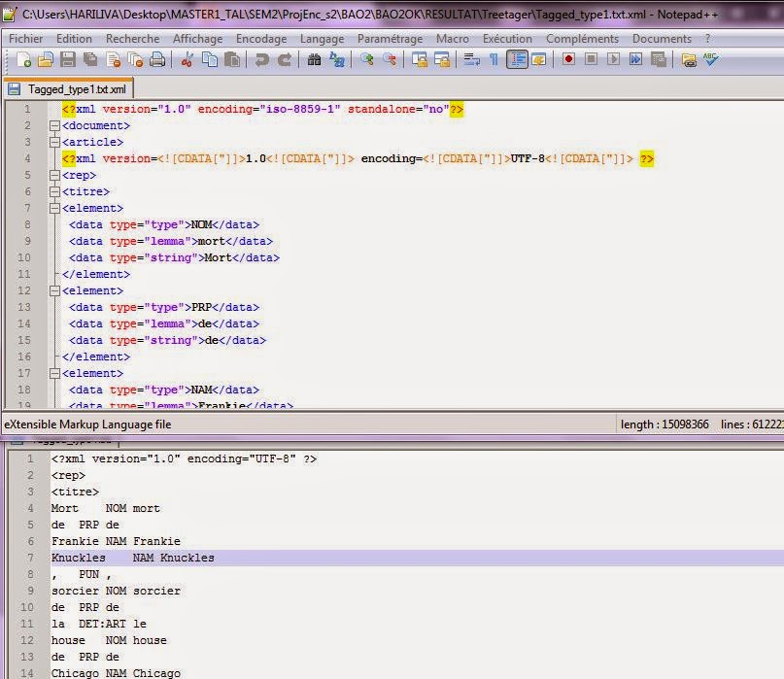This screenshot has height=679, width=784.
Task: Click the 'Knuckles NAM Knuckles' line in lower editor
Action: click(132, 558)
